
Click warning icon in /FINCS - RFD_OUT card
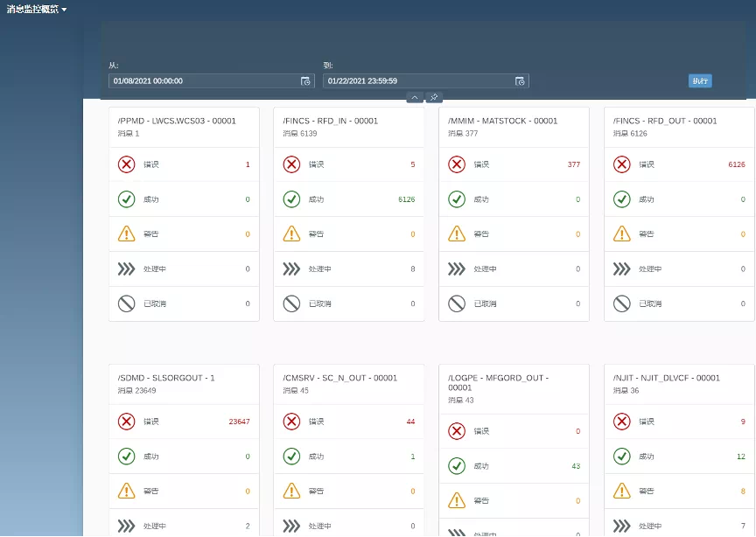click(x=622, y=234)
